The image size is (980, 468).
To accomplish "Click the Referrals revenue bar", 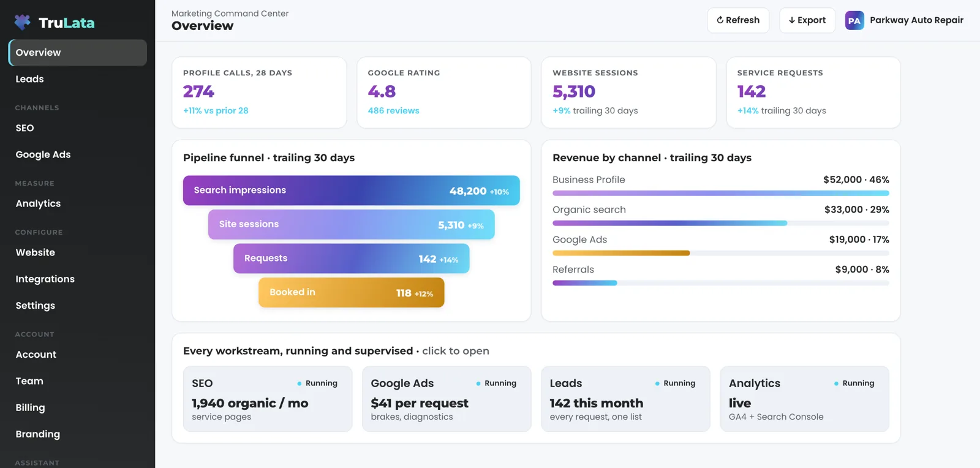I will pos(721,283).
